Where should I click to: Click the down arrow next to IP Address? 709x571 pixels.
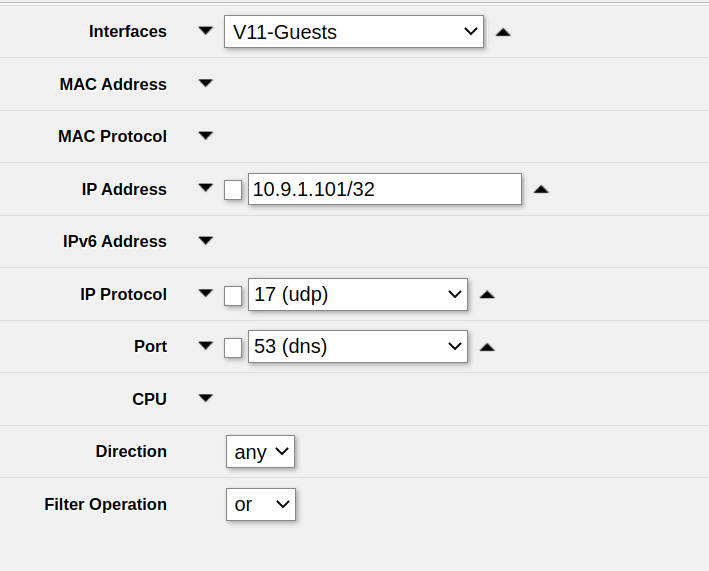206,188
